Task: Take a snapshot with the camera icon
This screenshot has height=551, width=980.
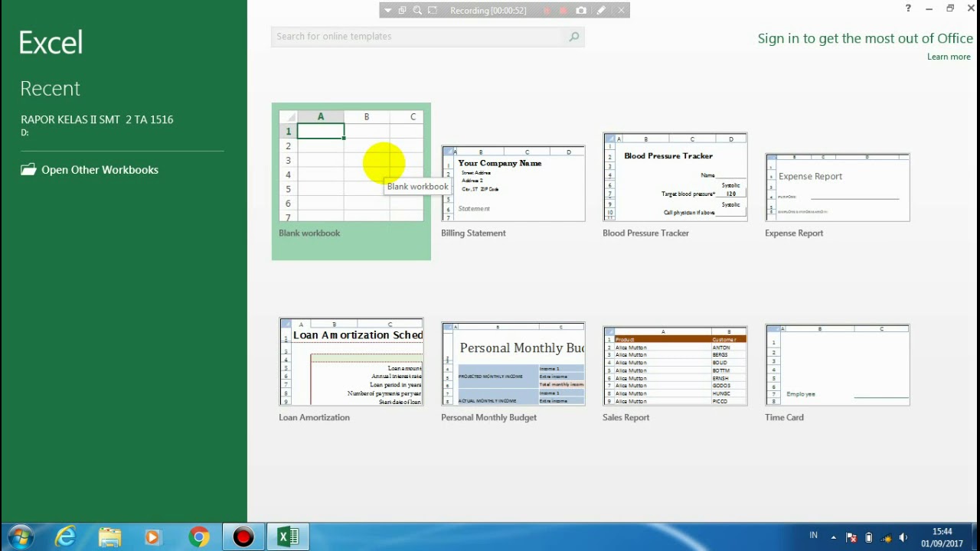Action: (581, 10)
